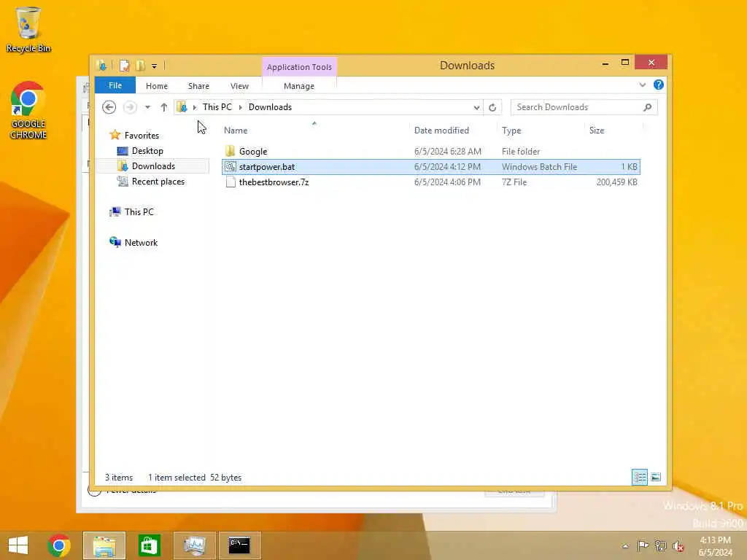
Task: Expand the ribbon with chevron arrow
Action: (643, 85)
